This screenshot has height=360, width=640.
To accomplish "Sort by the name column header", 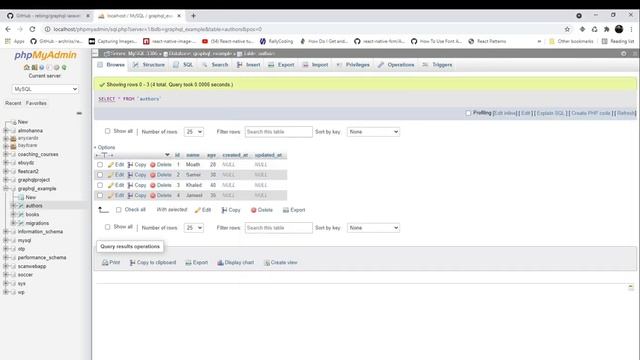I will point(193,155).
